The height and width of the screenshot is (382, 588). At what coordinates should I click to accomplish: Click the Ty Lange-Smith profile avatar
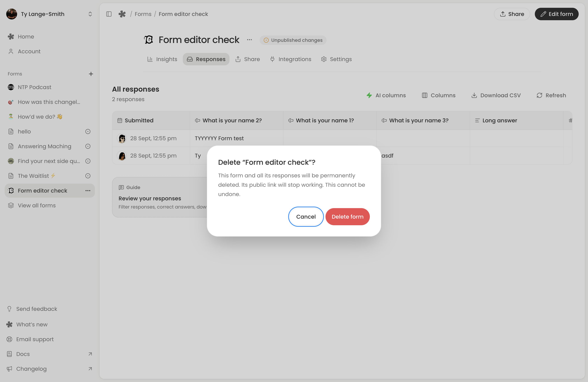point(12,14)
